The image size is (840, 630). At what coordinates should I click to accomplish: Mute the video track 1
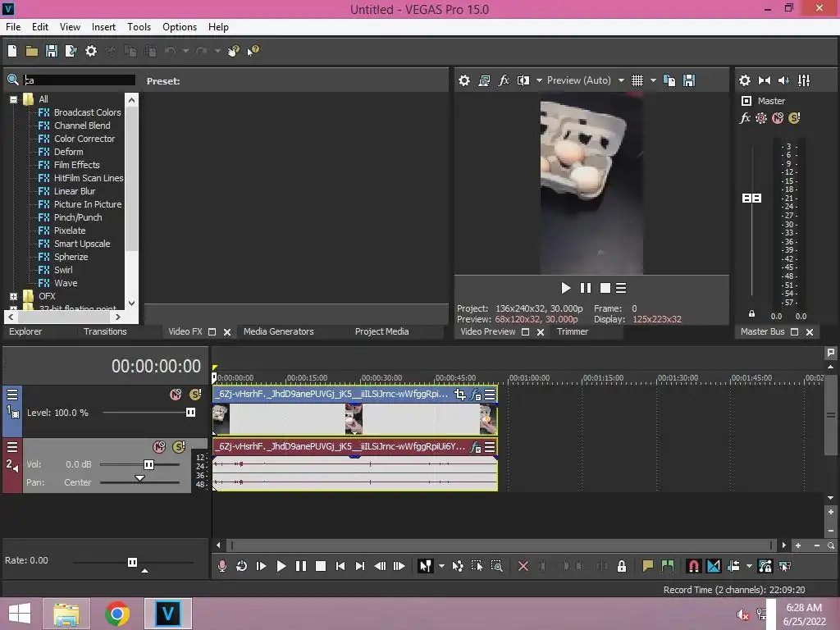point(176,395)
